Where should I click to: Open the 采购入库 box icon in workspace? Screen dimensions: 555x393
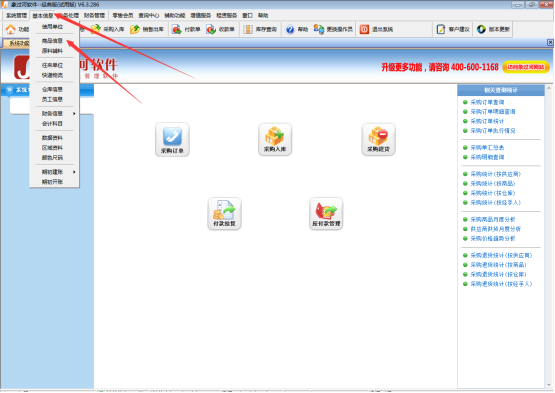tap(275, 139)
